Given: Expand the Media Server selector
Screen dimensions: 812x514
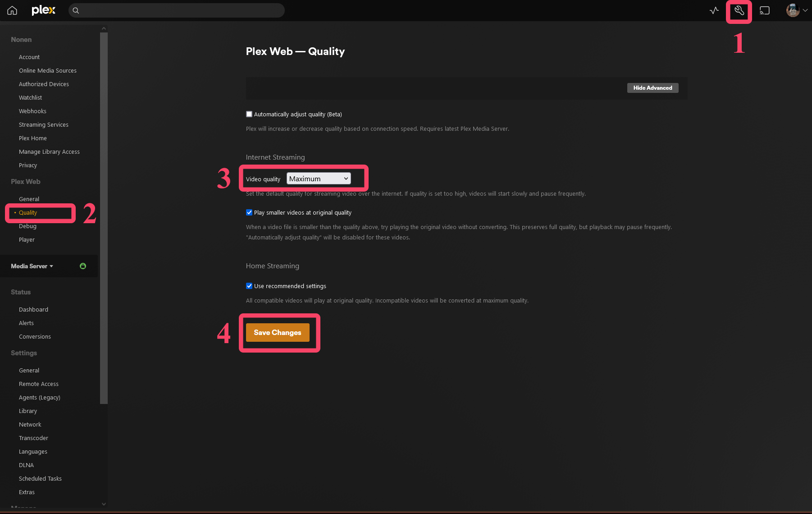Looking at the screenshot, I should 32,266.
